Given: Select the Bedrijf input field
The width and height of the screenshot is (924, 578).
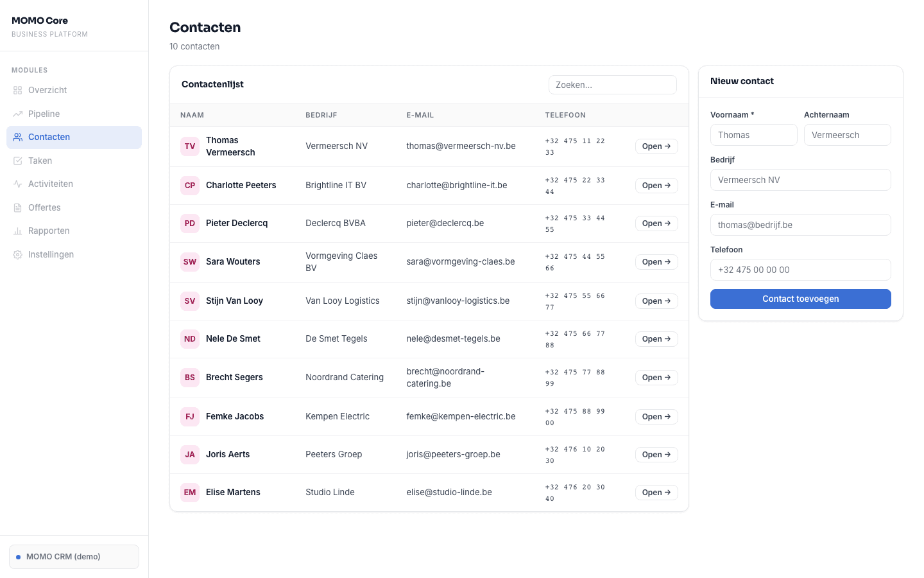Looking at the screenshot, I should [800, 180].
